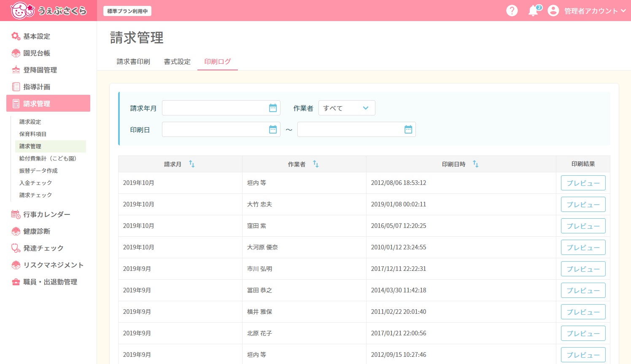Click the 職員・出退勤管理 briefcase icon
The height and width of the screenshot is (364, 631).
pyautogui.click(x=16, y=282)
